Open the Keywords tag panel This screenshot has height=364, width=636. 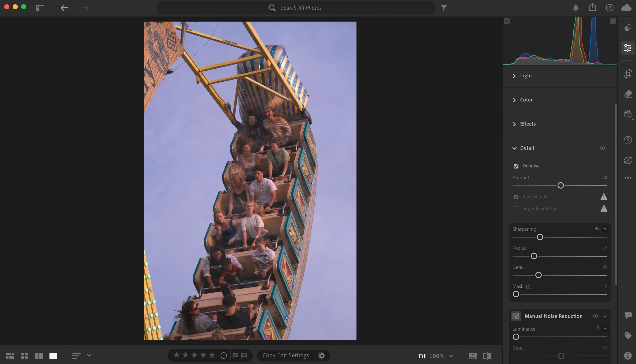(x=628, y=335)
